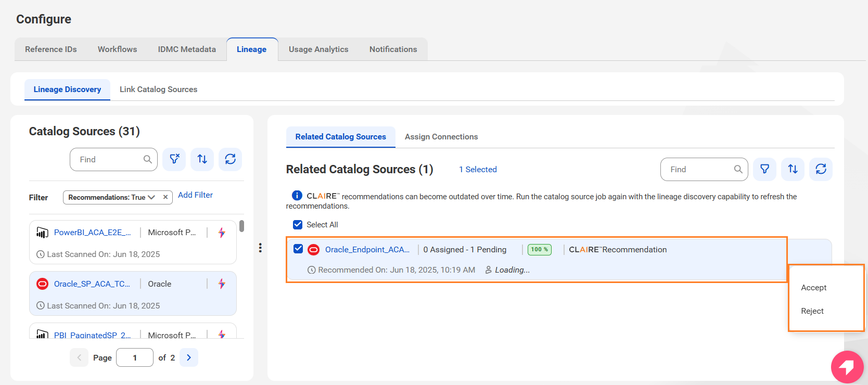
Task: Select the Lineage tab
Action: coord(252,49)
